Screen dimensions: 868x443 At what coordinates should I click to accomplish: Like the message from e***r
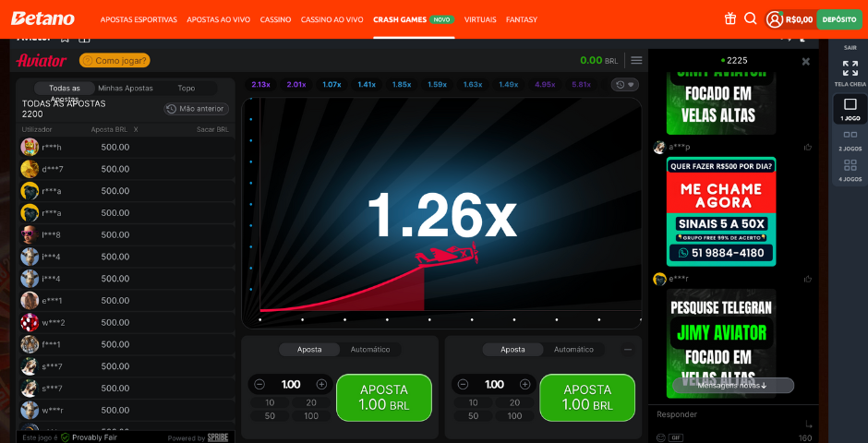808,279
